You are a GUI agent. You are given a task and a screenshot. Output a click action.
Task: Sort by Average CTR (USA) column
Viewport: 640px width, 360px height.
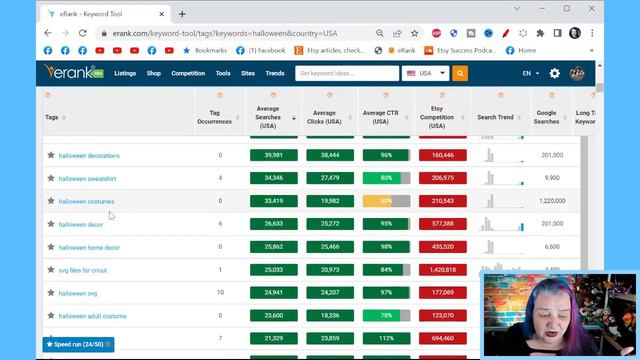click(x=385, y=117)
